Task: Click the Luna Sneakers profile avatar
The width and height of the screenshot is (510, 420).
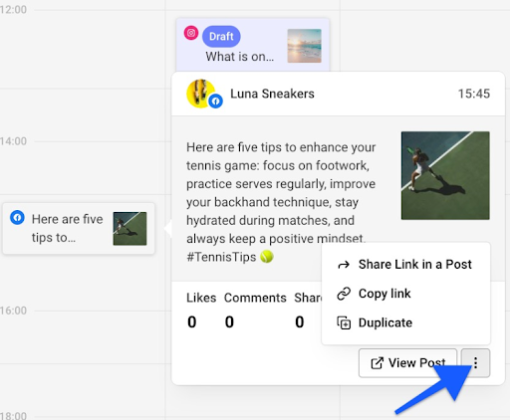Action: pyautogui.click(x=201, y=94)
